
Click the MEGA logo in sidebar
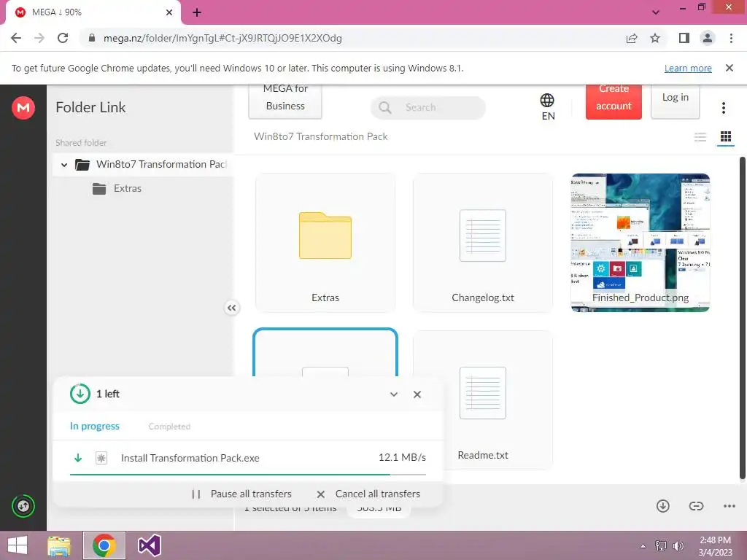tap(23, 108)
